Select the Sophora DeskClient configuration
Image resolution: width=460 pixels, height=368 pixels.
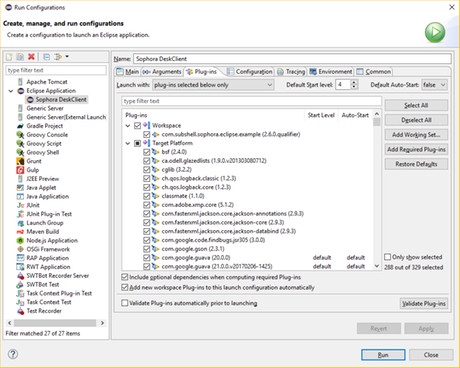pos(57,99)
